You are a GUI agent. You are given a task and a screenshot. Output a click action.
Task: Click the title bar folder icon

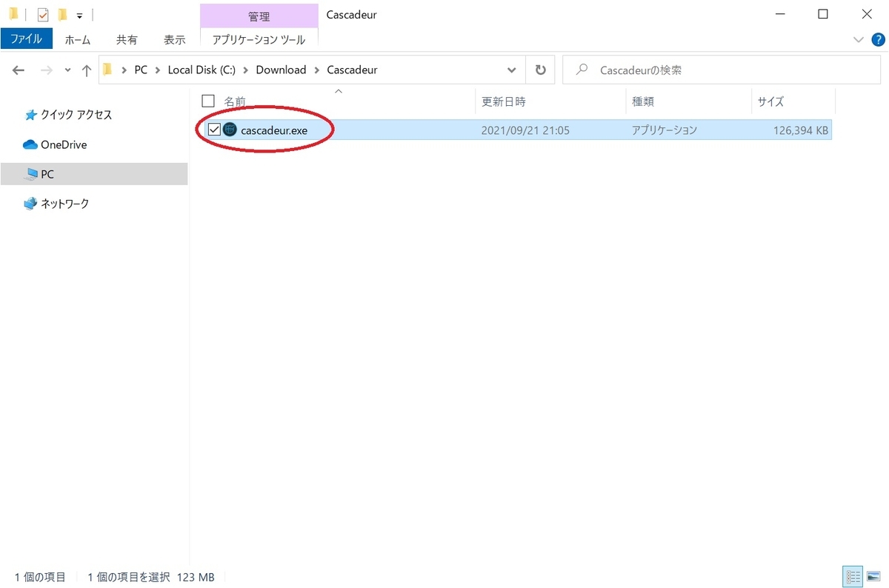(x=13, y=14)
